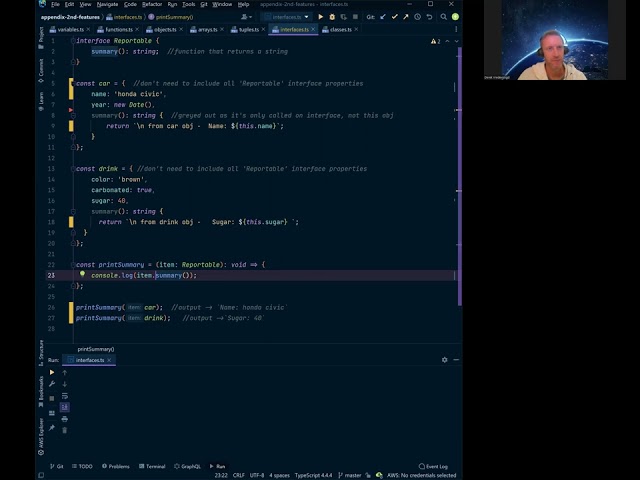Viewport: 640px width, 480px height.
Task: Open the Refactor menu
Action: coord(152,4)
